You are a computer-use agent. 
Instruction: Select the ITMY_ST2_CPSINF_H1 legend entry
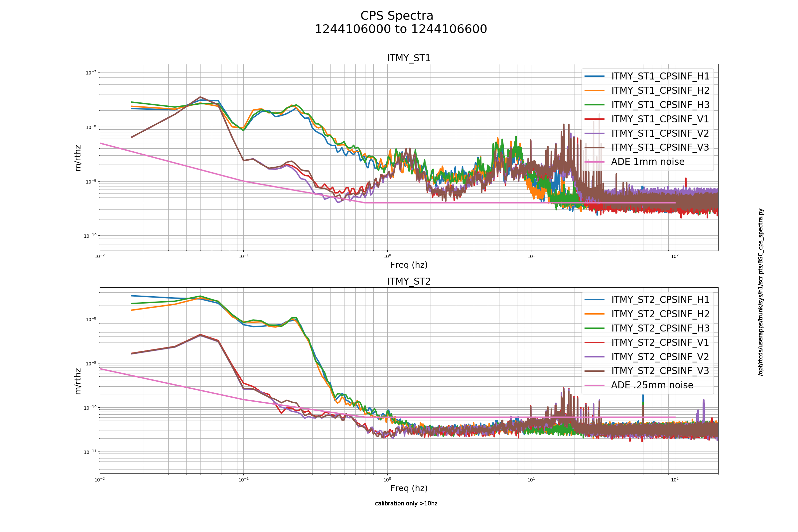[x=647, y=300]
